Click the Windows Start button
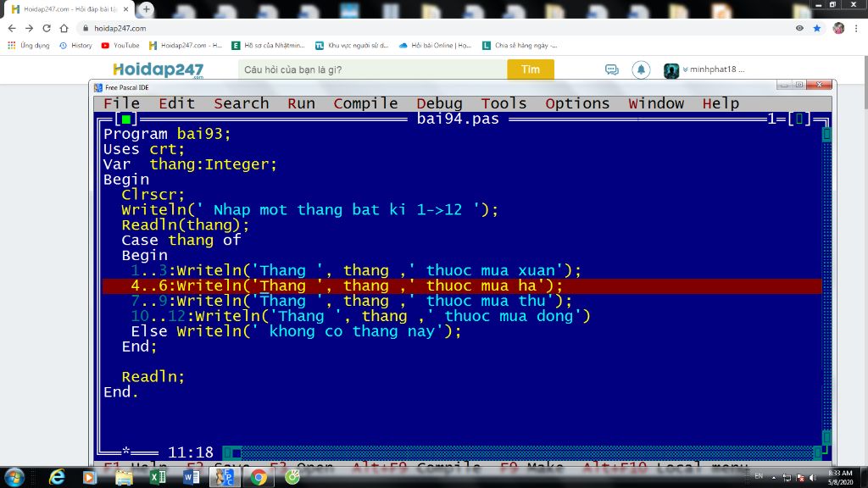This screenshot has width=868, height=488. tap(14, 477)
